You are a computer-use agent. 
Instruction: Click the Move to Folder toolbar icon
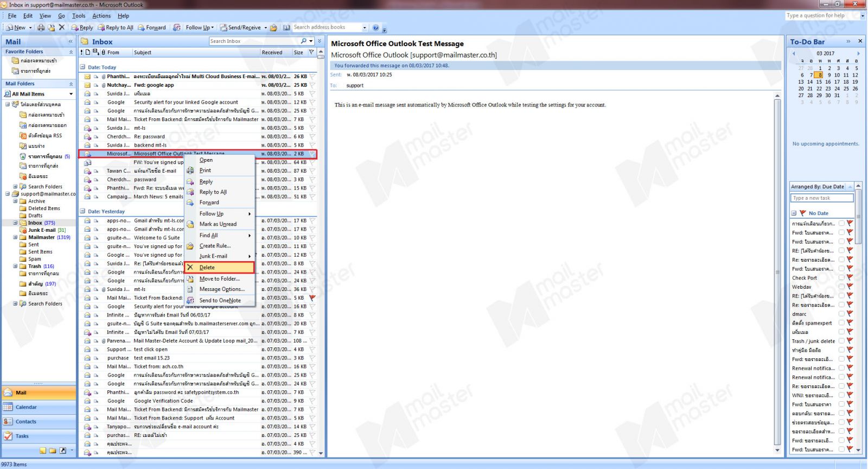click(x=51, y=28)
